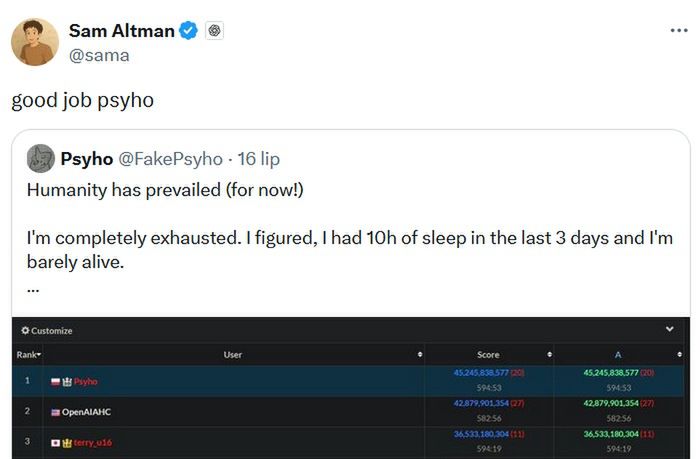This screenshot has height=459, width=700.
Task: Click the A problem column header
Action: [617, 355]
